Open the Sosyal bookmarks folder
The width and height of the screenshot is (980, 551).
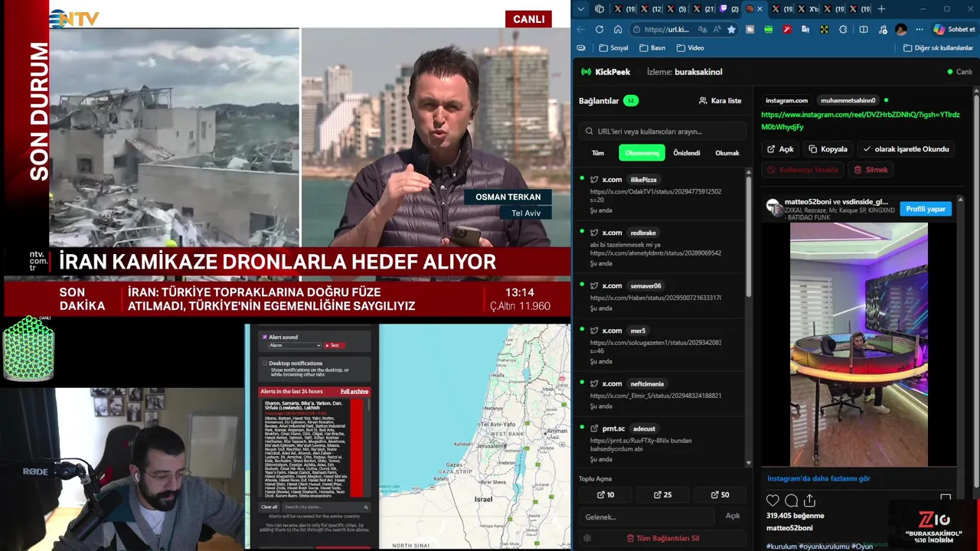[x=614, y=47]
